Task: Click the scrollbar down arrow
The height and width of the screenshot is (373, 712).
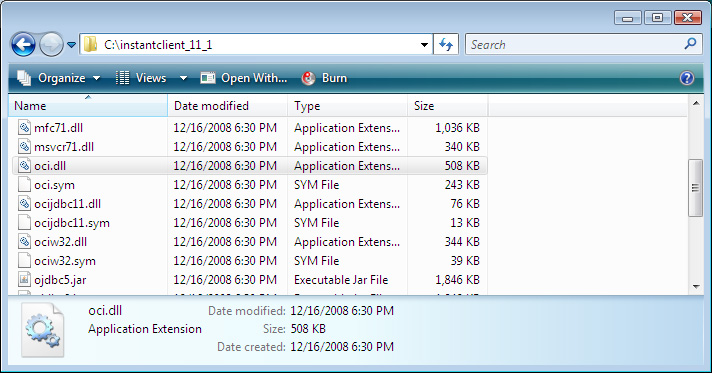Action: click(696, 287)
